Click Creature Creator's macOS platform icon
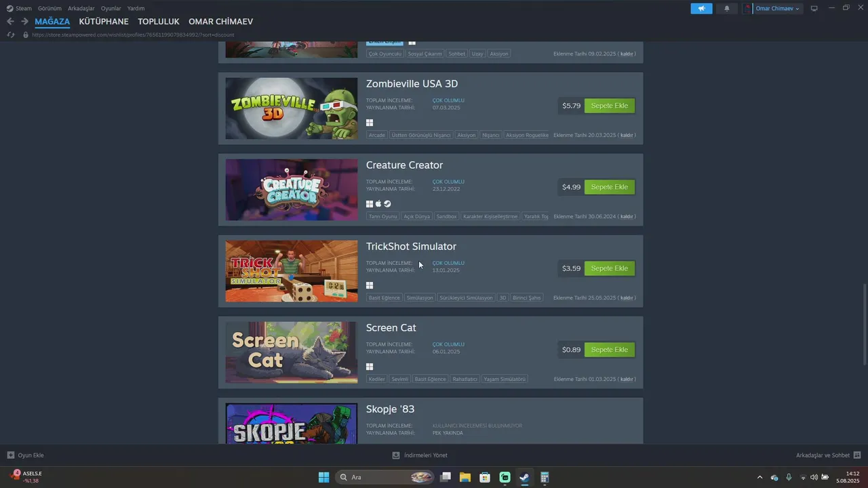This screenshot has height=488, width=868. tap(378, 204)
